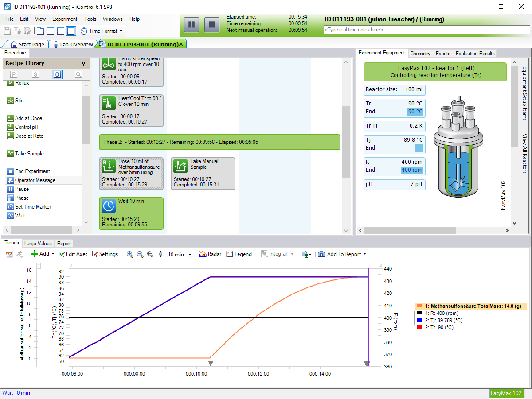This screenshot has height=399, width=532.
Task: Select the blue Tj legend swatch
Action: pos(420,320)
